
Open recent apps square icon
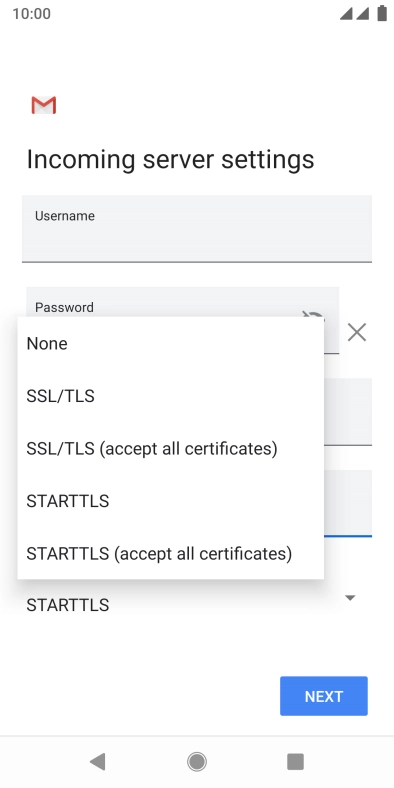[296, 762]
